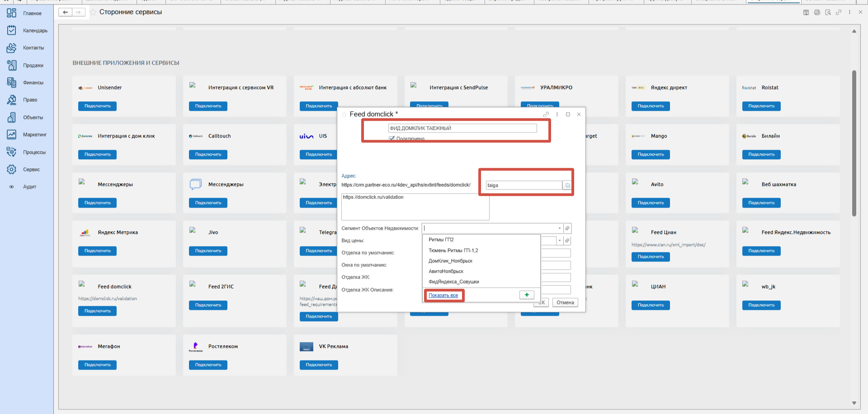Click Подключить under Unisender
The image size is (868, 414).
(x=97, y=106)
